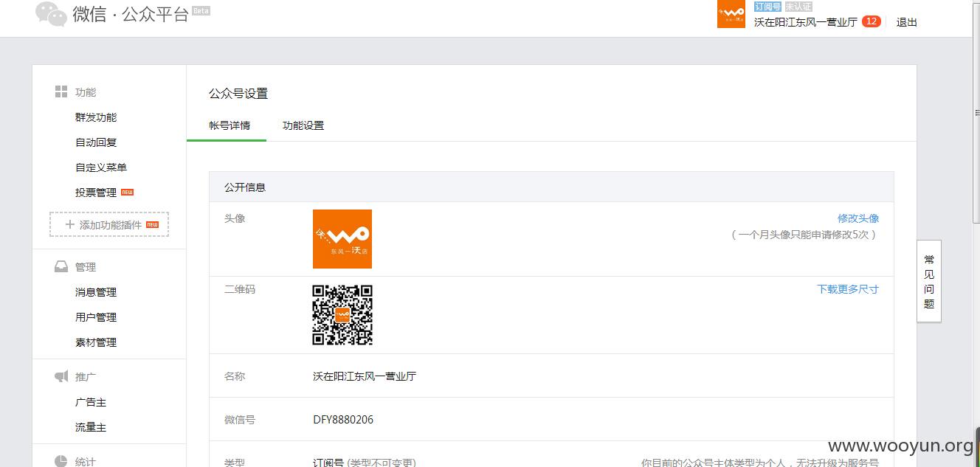Click the 推广 megaphone icon in sidebar

tap(61, 377)
